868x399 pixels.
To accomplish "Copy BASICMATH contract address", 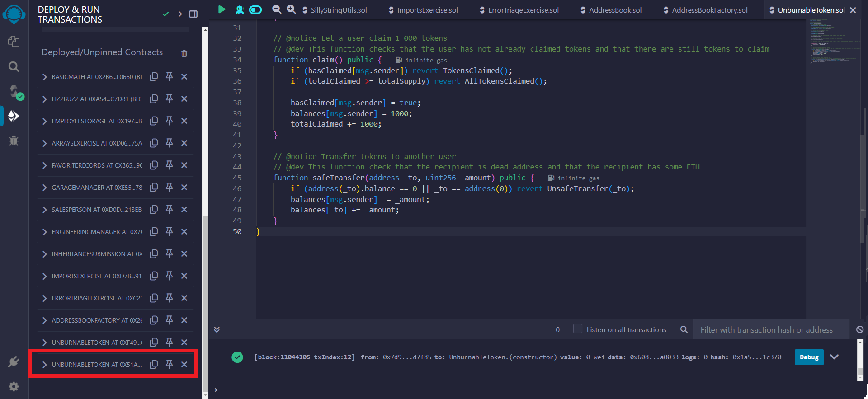I will click(154, 77).
